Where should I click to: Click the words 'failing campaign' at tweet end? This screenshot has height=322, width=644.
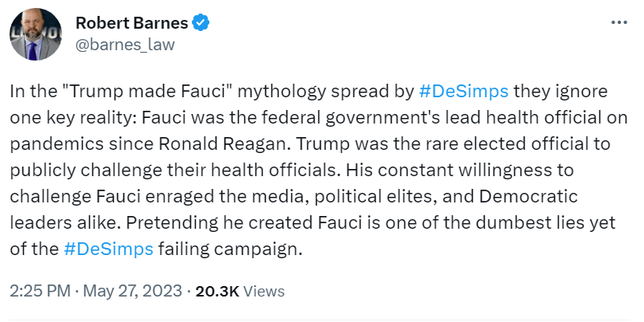[x=228, y=248]
